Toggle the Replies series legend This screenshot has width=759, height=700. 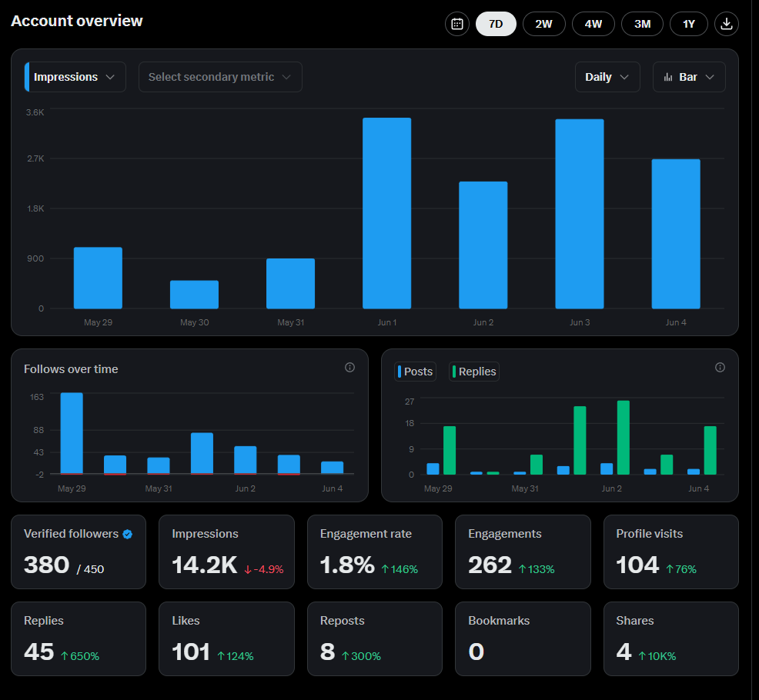(x=474, y=372)
